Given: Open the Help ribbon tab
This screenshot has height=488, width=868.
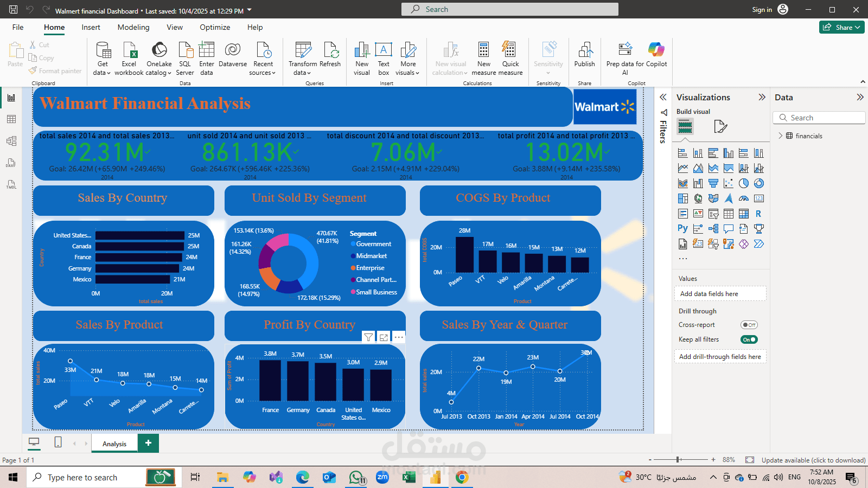Looking at the screenshot, I should click(x=255, y=27).
